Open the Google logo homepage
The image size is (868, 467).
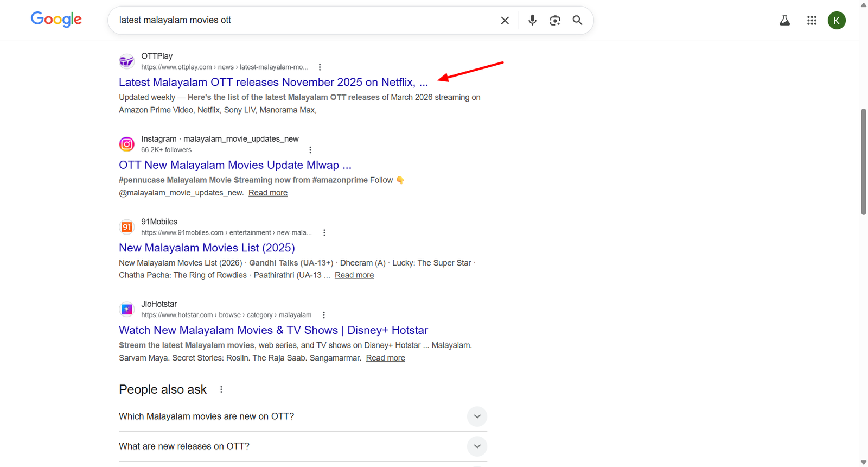point(56,20)
